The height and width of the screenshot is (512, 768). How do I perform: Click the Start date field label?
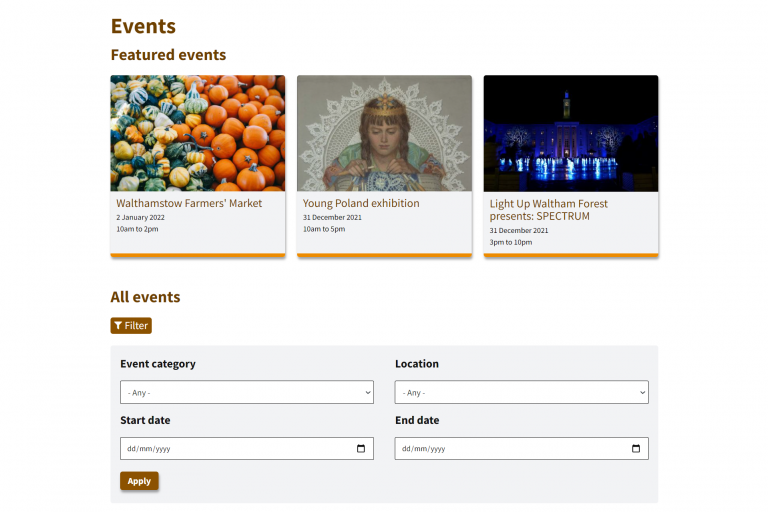coord(145,420)
